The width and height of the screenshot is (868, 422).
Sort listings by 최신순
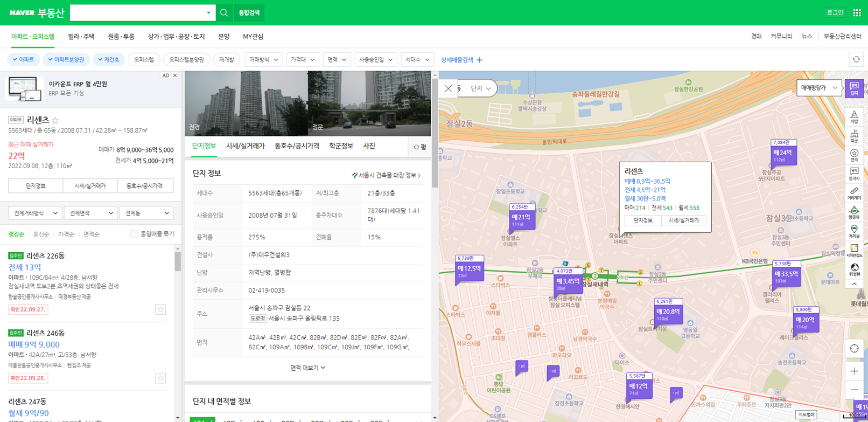click(41, 234)
